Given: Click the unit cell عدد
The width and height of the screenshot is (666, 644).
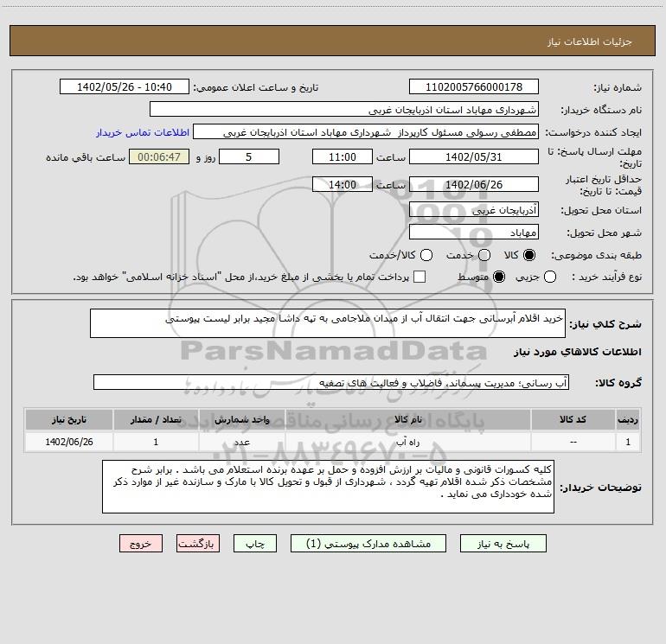Looking at the screenshot, I should (241, 442).
